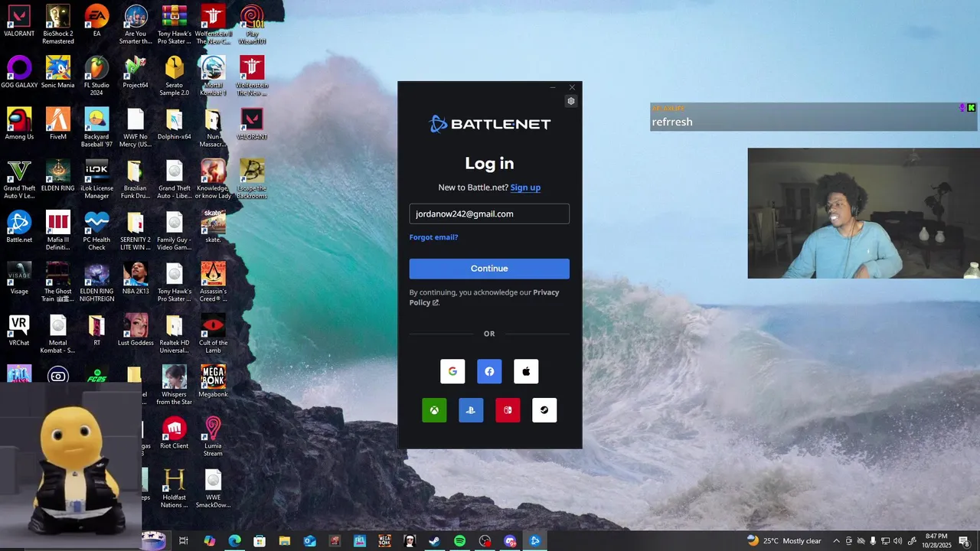Screen dimensions: 980x551
Task: Sign in with PlayStation icon button
Action: (x=471, y=410)
